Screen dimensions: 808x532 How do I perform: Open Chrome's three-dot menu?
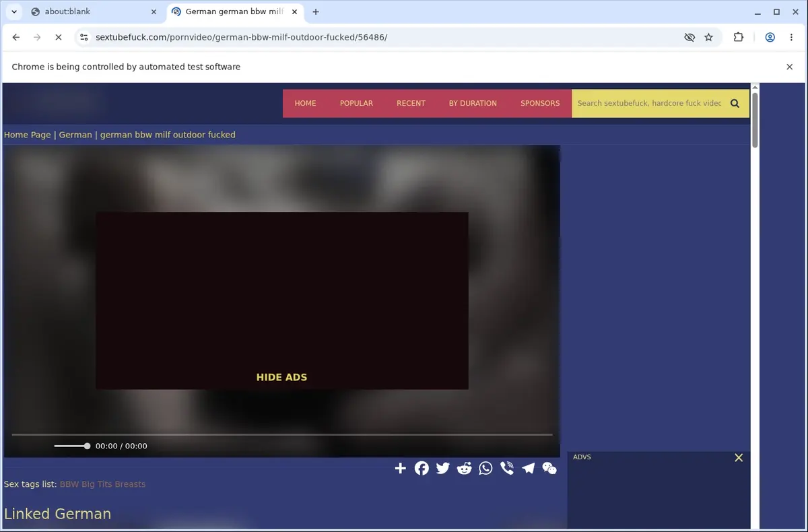click(x=791, y=37)
